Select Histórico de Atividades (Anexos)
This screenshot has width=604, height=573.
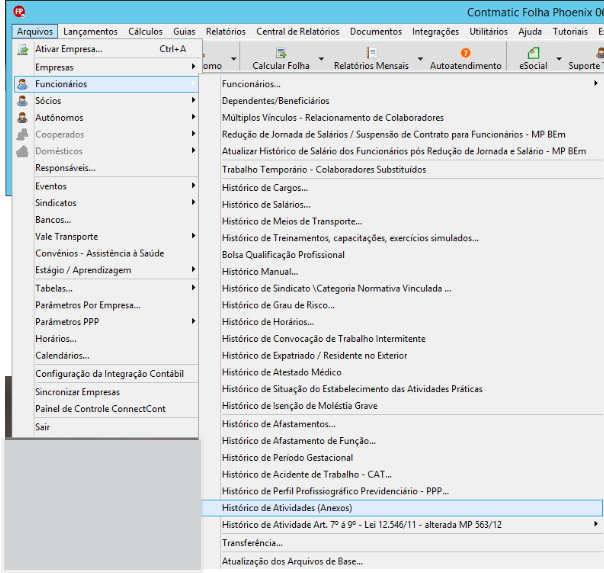point(402,508)
